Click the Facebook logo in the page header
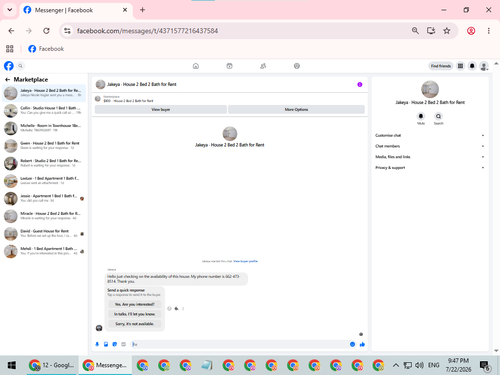500x375 pixels. coord(9,66)
